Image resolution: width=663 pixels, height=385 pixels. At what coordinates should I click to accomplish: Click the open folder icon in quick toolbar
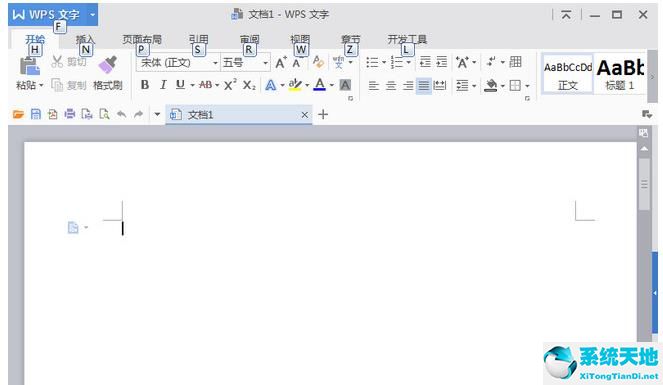point(18,114)
